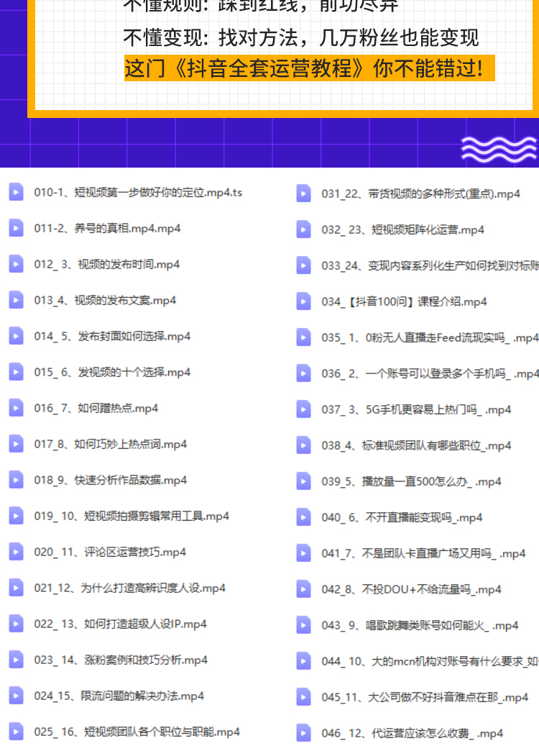This screenshot has width=539, height=756.
Task: Select file 022_13、如何打造超级人设IP.mp4
Action: [x=120, y=624]
